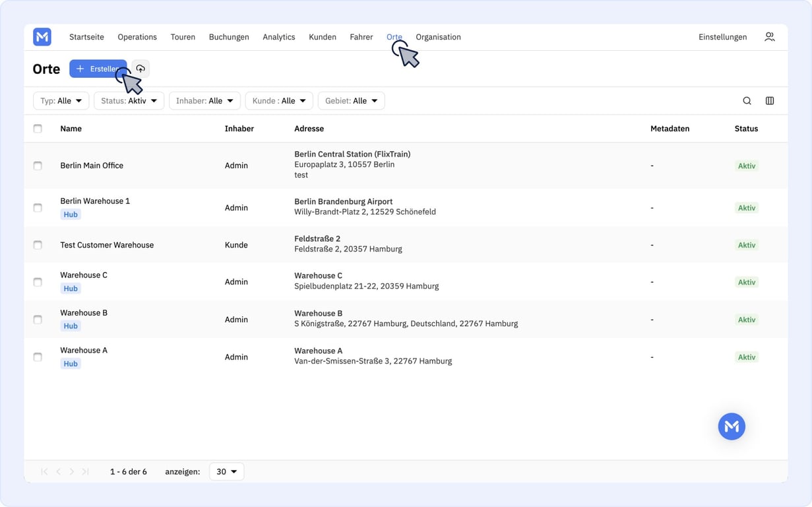Open the rows-per-page 30 dropdown
Image resolution: width=812 pixels, height=507 pixels.
pos(226,471)
